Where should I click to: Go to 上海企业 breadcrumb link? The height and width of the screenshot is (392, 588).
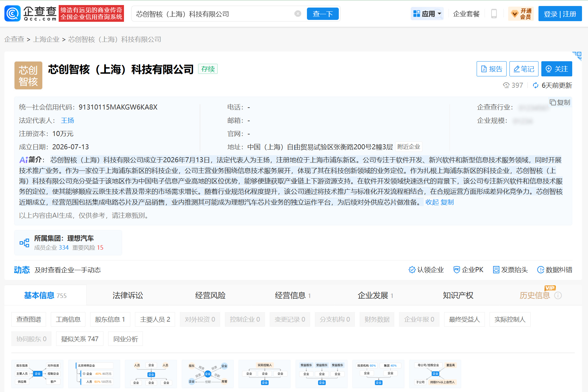pos(46,39)
